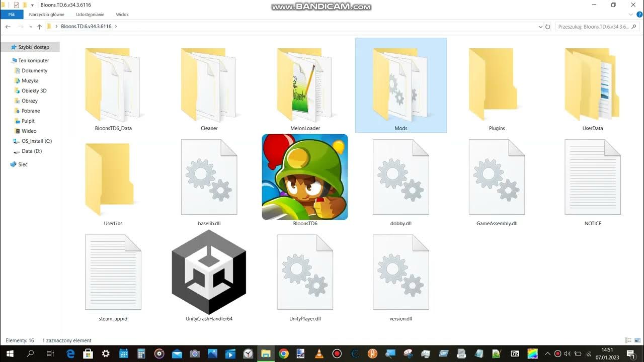The height and width of the screenshot is (362, 644).
Task: Expand the breadcrumb chevron after folder name
Action: [116, 26]
